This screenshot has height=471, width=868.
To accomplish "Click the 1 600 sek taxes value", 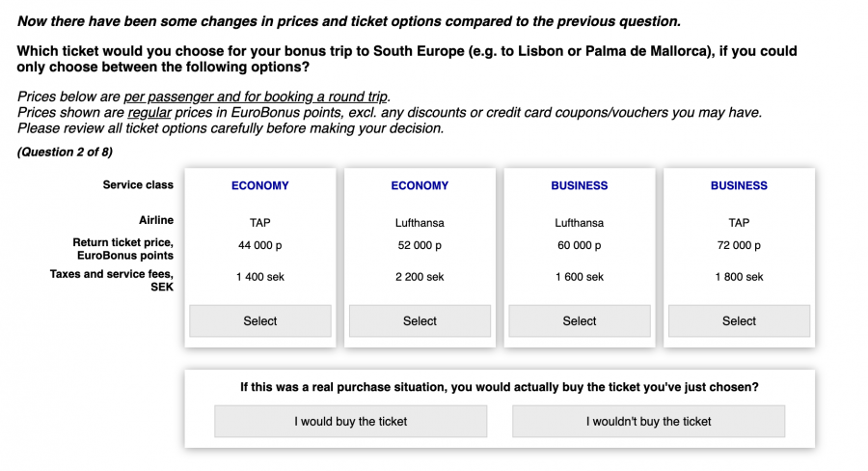I will click(580, 277).
